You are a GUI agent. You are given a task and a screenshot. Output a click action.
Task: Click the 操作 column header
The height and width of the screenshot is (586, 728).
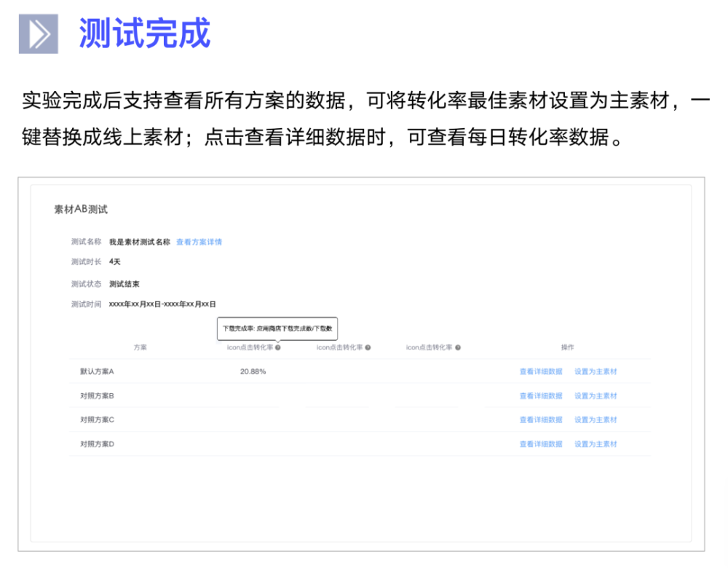567,347
